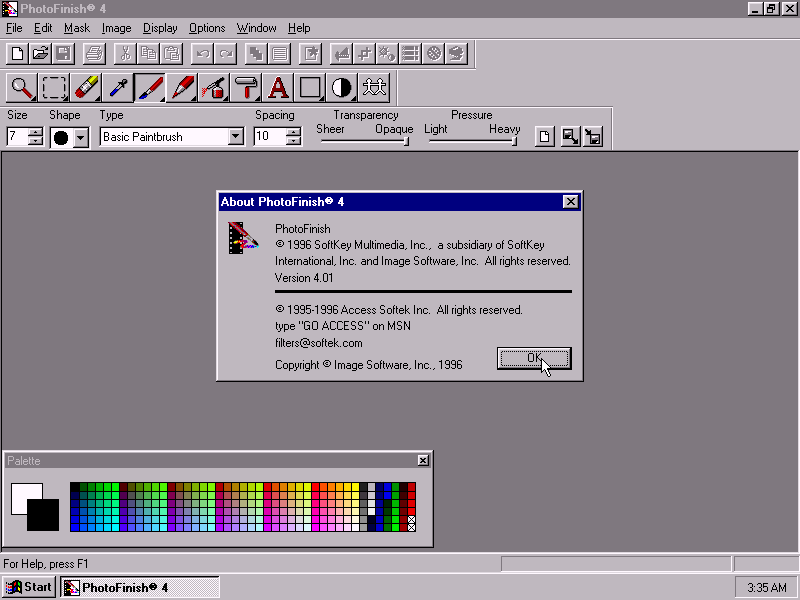Image resolution: width=800 pixels, height=600 pixels.
Task: Click the Copy toolbar icon
Action: [x=148, y=54]
